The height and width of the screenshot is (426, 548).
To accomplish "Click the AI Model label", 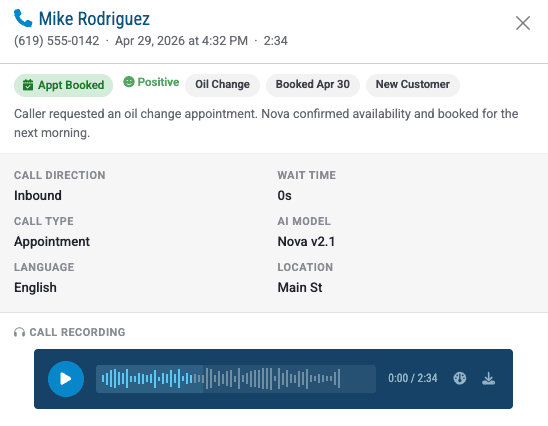I will (x=304, y=221).
